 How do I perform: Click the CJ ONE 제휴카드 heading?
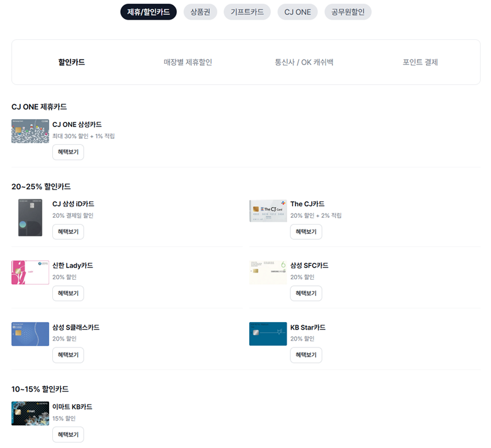[39, 107]
